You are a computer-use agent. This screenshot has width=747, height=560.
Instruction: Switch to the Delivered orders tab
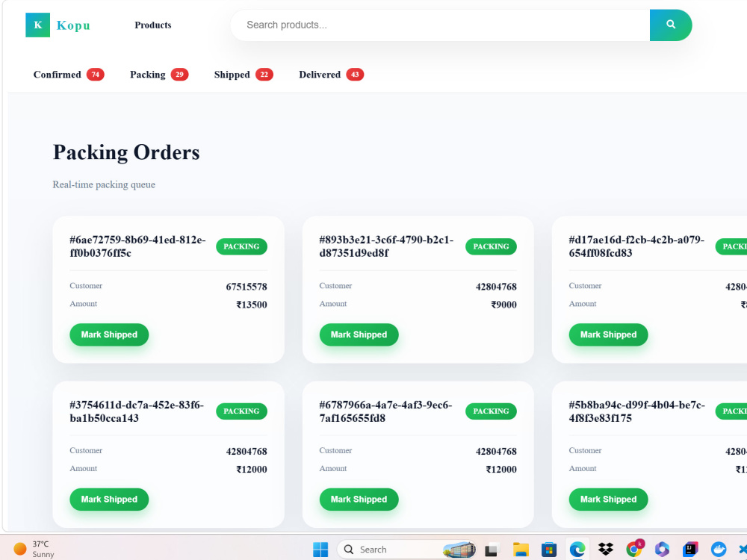pyautogui.click(x=331, y=74)
